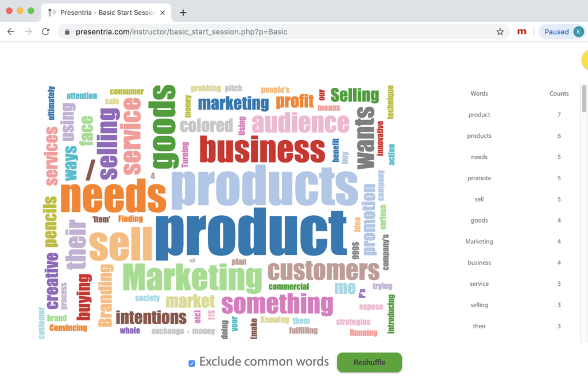This screenshot has width=588, height=376.
Task: Click the K profile avatar
Action: tap(578, 32)
